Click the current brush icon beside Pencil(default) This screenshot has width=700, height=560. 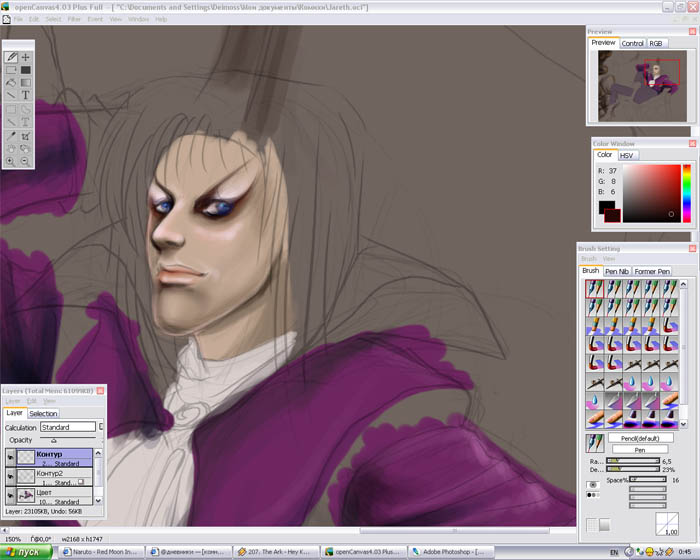[x=594, y=443]
